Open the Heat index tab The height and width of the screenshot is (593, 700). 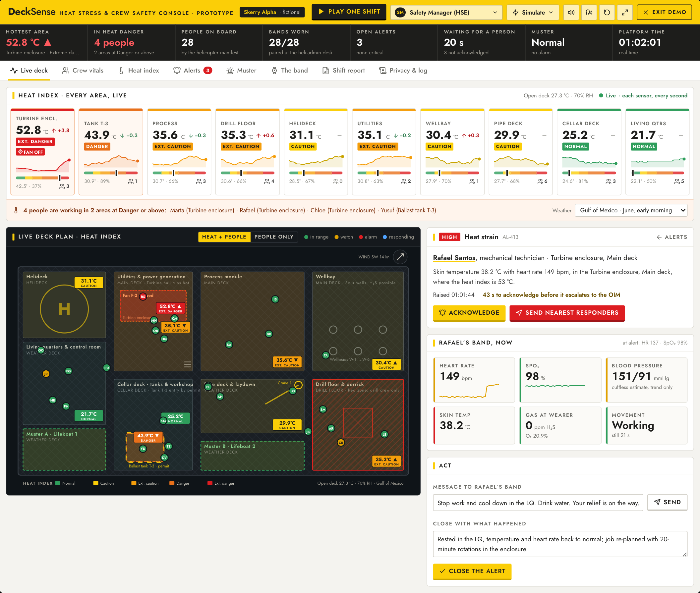(x=139, y=70)
